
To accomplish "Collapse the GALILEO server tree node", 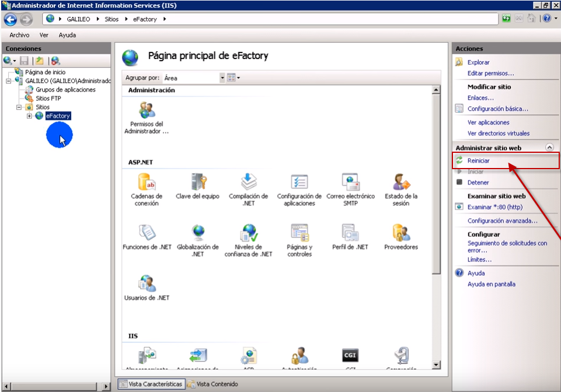I will click(x=8, y=81).
